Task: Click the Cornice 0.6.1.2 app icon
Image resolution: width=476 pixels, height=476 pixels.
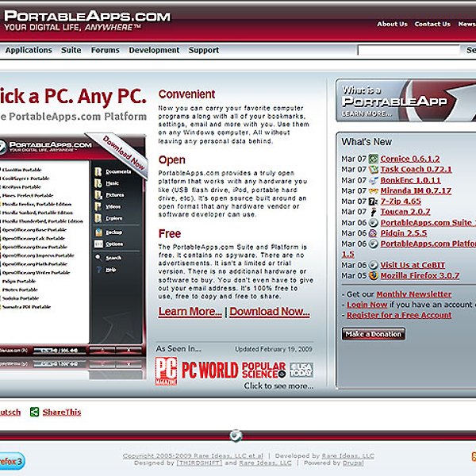Action: [373, 159]
